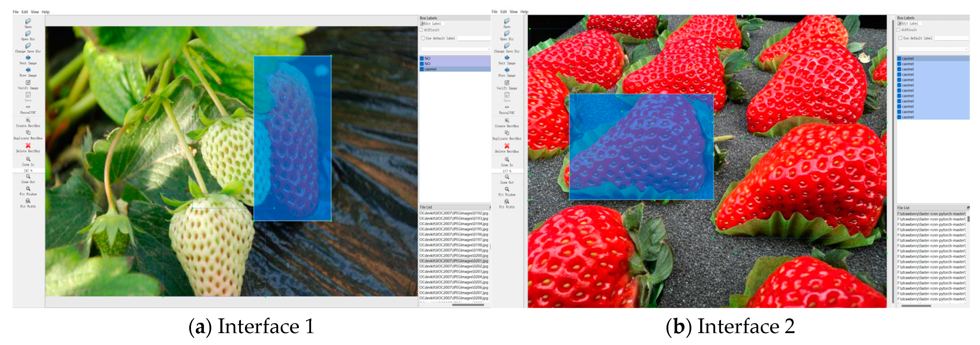The image size is (980, 345).
Task: Select 0201.jpg in Interface 1 file list
Action: tap(453, 261)
